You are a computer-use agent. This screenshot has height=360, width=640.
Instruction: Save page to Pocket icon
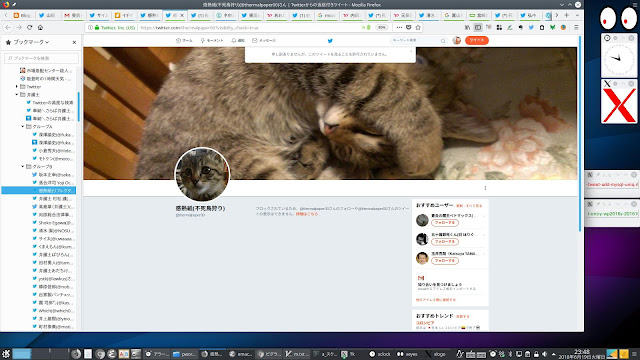click(x=409, y=27)
